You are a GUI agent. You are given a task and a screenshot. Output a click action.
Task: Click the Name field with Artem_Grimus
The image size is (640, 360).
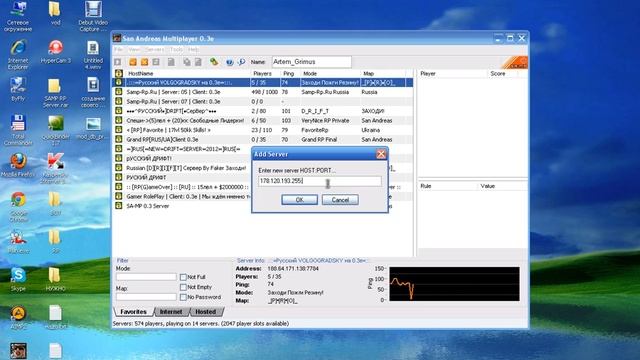coord(311,62)
